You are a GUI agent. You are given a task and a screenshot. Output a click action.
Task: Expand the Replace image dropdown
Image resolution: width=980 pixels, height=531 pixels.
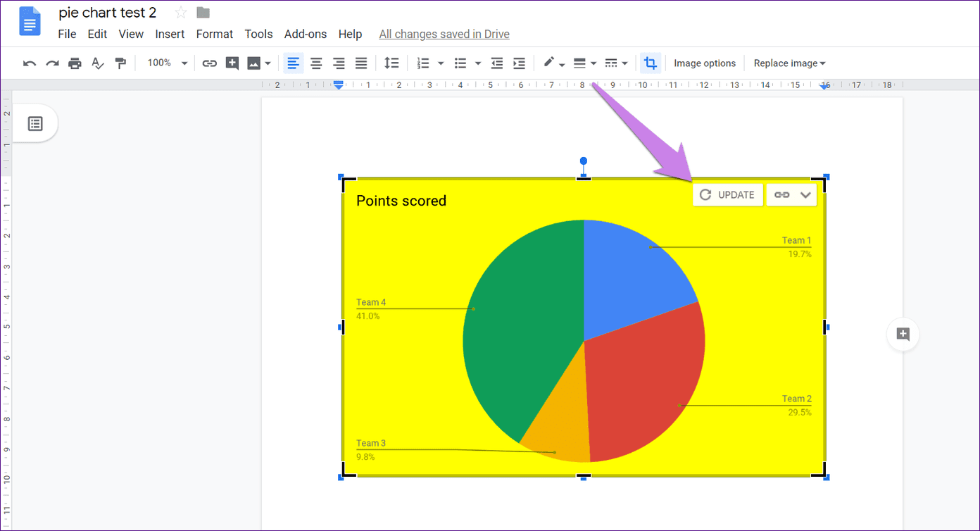[x=789, y=63]
